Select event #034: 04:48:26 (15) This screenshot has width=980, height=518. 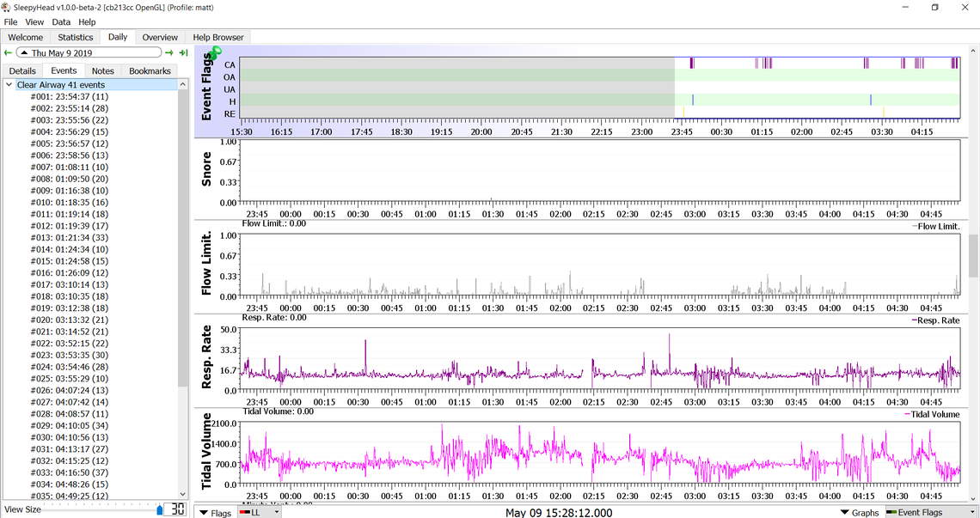click(70, 484)
